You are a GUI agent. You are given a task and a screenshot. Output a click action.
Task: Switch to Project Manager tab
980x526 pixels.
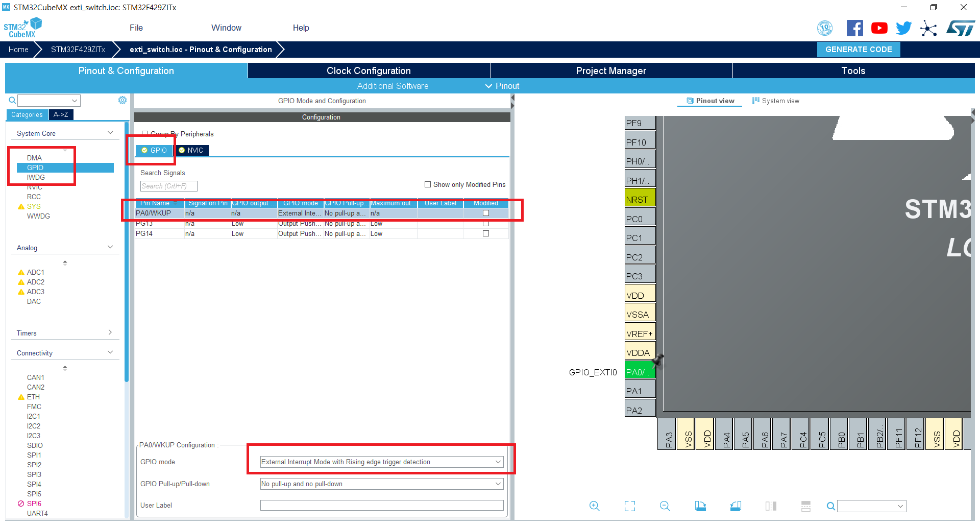pyautogui.click(x=611, y=70)
